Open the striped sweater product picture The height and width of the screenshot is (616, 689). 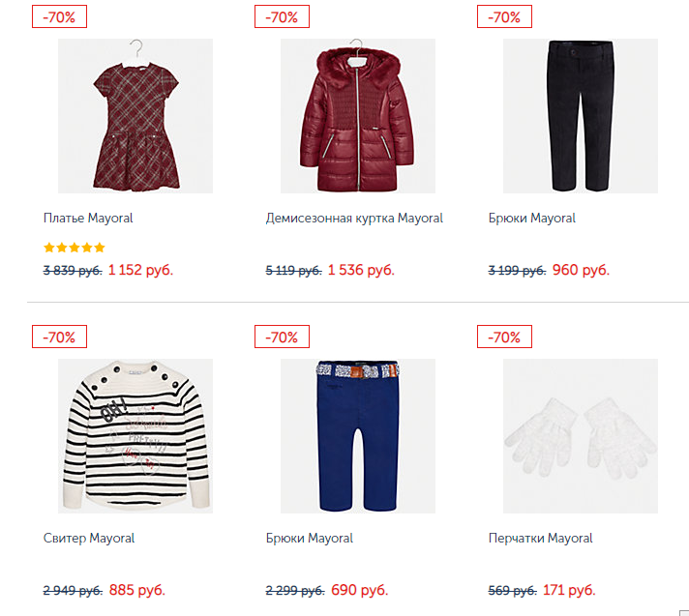(x=135, y=436)
